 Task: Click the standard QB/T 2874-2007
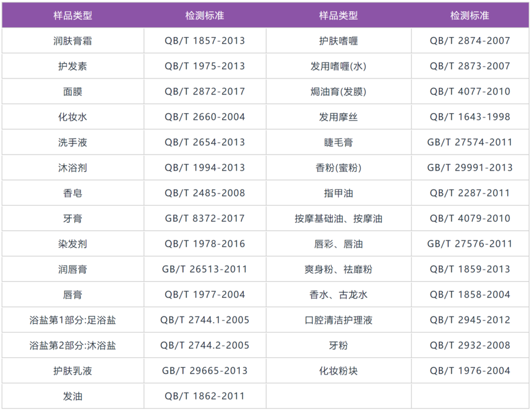[x=470, y=41]
